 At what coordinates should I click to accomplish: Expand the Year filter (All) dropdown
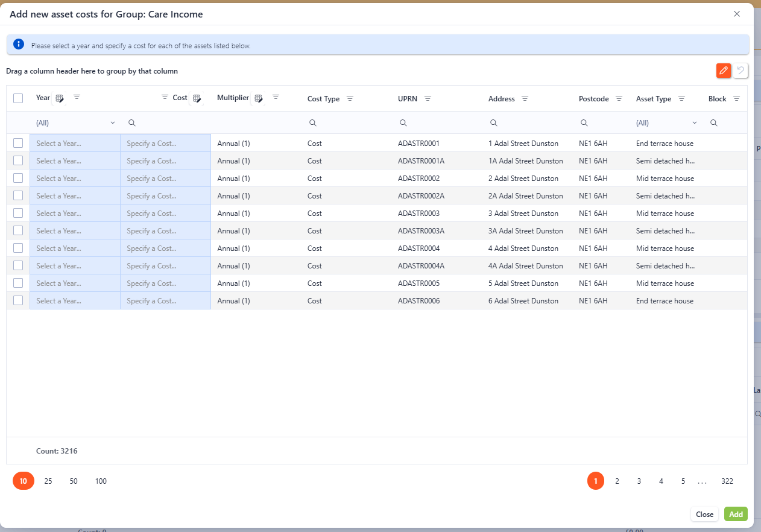click(112, 122)
